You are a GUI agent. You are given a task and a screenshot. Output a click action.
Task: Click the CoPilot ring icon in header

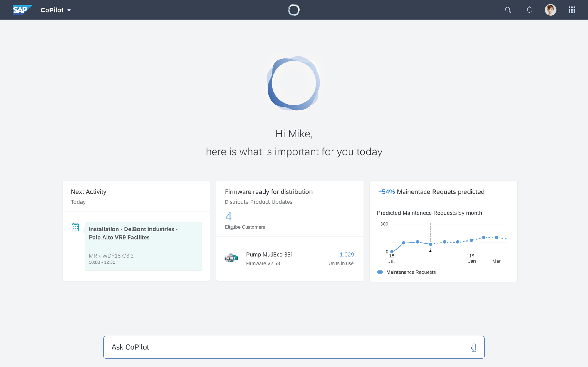click(x=294, y=10)
